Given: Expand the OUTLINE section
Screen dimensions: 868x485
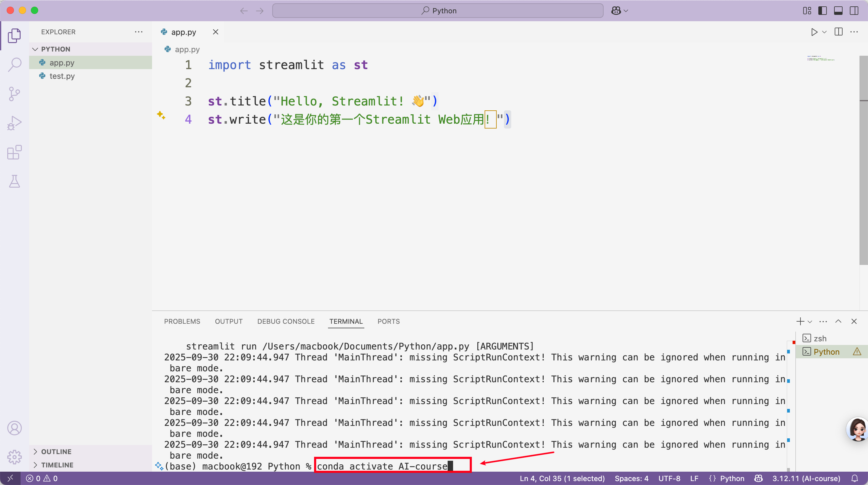Looking at the screenshot, I should 56,452.
